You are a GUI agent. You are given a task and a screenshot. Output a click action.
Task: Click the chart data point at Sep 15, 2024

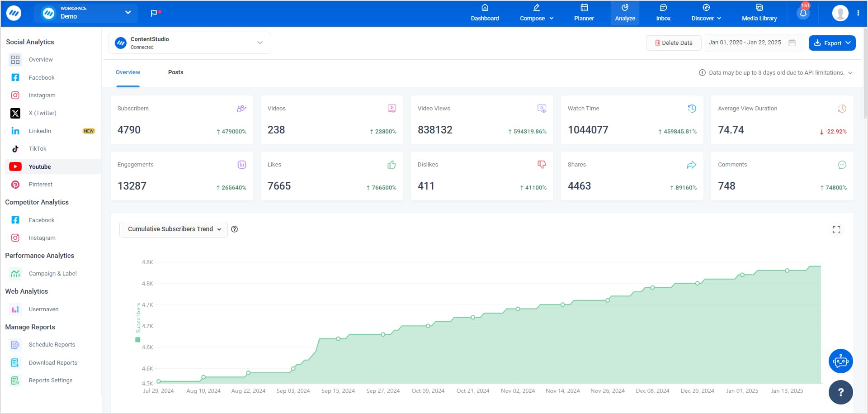(x=338, y=339)
